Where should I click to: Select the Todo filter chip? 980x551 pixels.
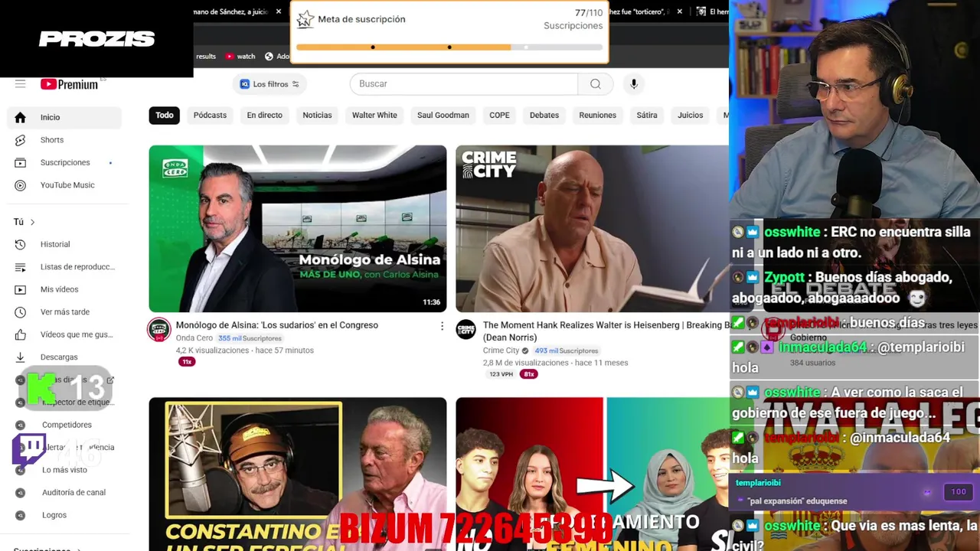coord(165,116)
